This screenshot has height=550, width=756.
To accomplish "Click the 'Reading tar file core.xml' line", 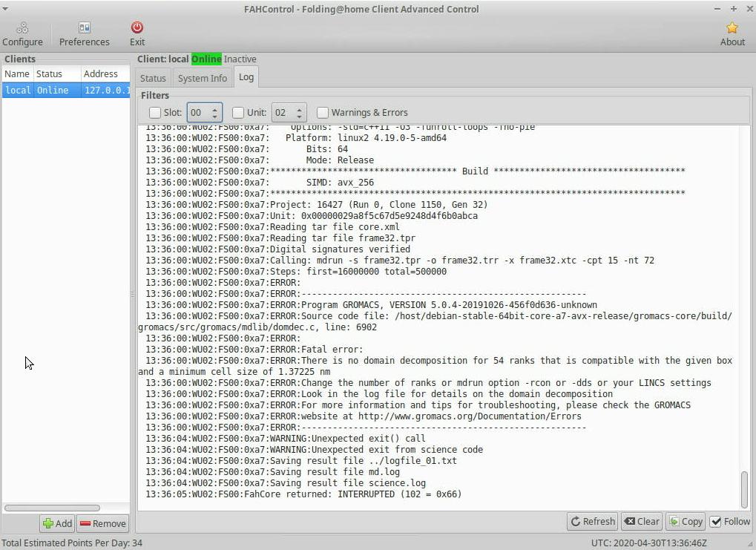I will 273,227.
